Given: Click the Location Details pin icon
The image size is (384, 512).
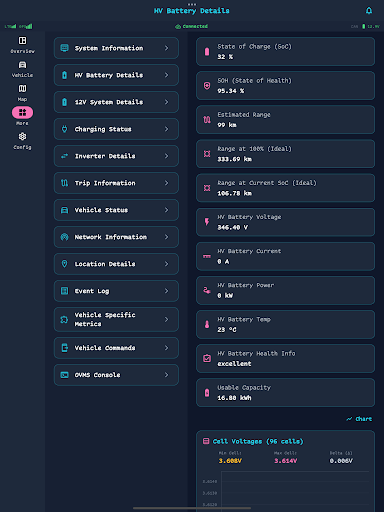Looking at the screenshot, I should click(64, 264).
